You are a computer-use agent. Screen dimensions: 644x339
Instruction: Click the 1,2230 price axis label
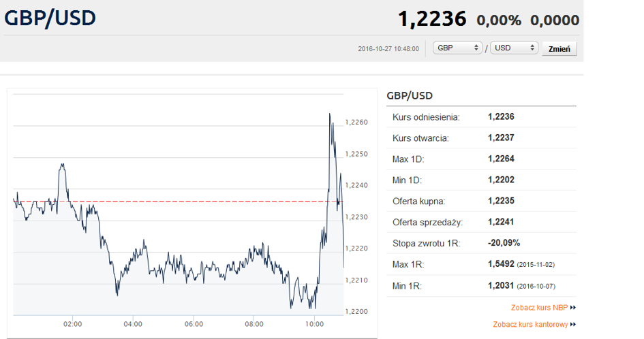point(356,217)
